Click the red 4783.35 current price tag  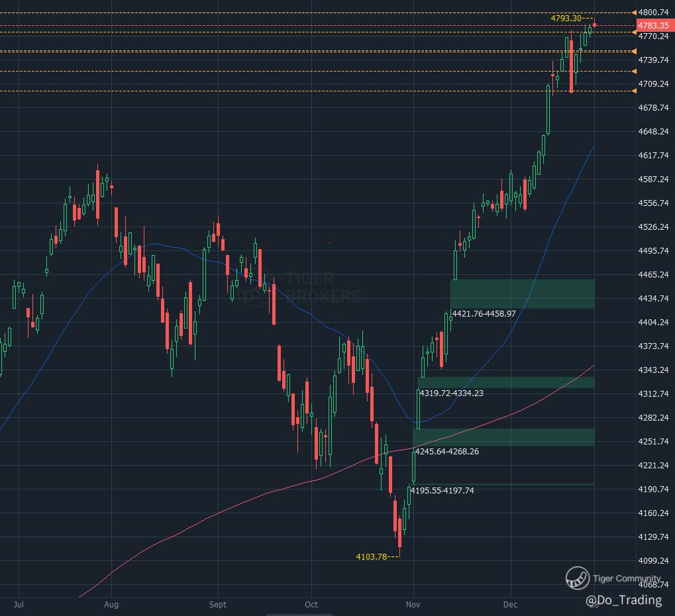(653, 25)
